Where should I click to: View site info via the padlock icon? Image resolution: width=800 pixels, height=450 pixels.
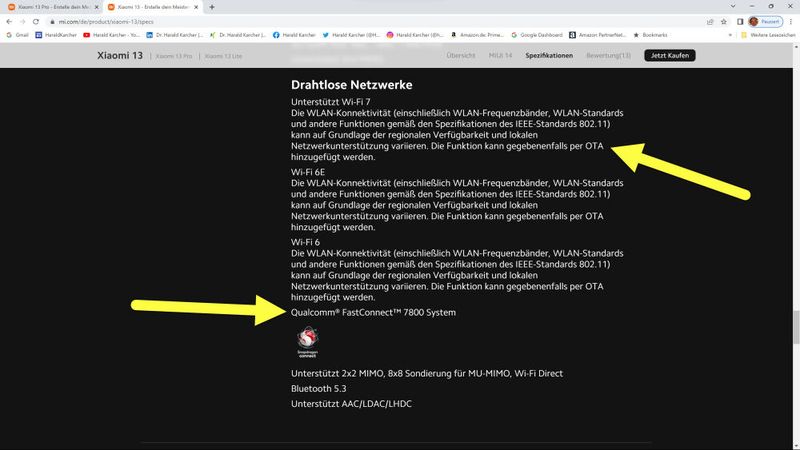pos(52,21)
